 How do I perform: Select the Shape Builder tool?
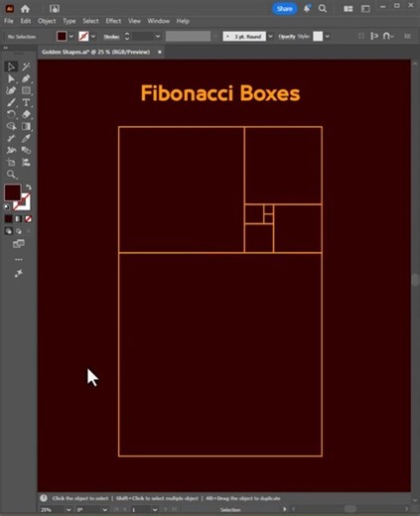click(x=11, y=126)
